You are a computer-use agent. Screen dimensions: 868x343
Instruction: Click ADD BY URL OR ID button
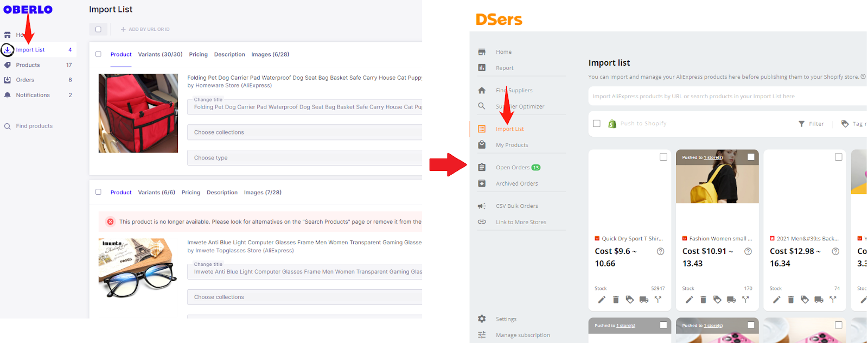(145, 29)
